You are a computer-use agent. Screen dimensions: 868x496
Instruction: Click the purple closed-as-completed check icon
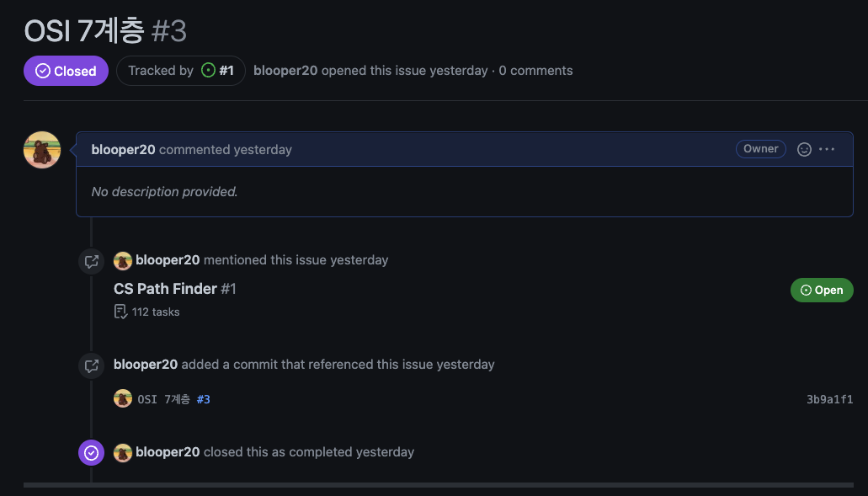pyautogui.click(x=91, y=453)
